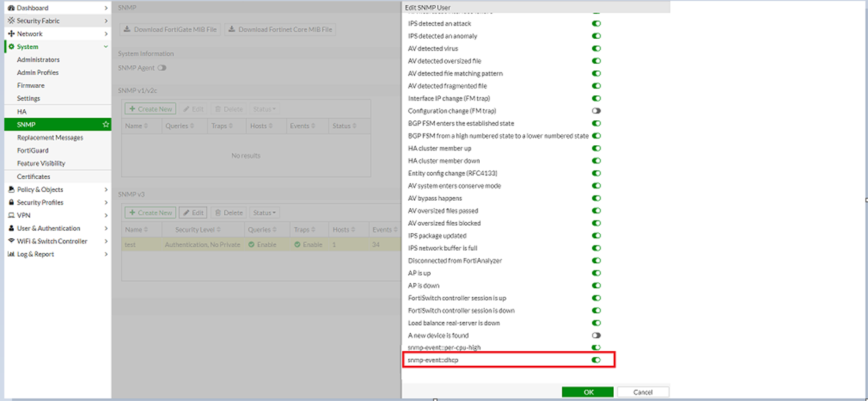
Task: Click the Log & Report chart icon
Action: pyautogui.click(x=11, y=254)
